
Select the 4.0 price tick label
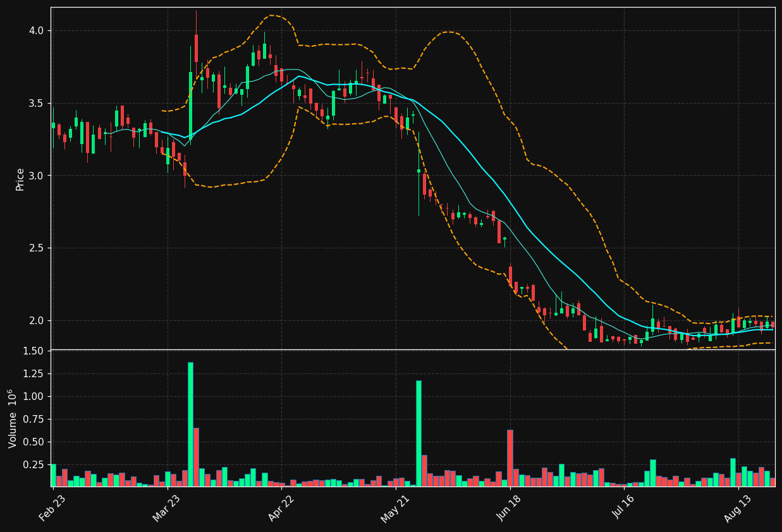(36, 31)
